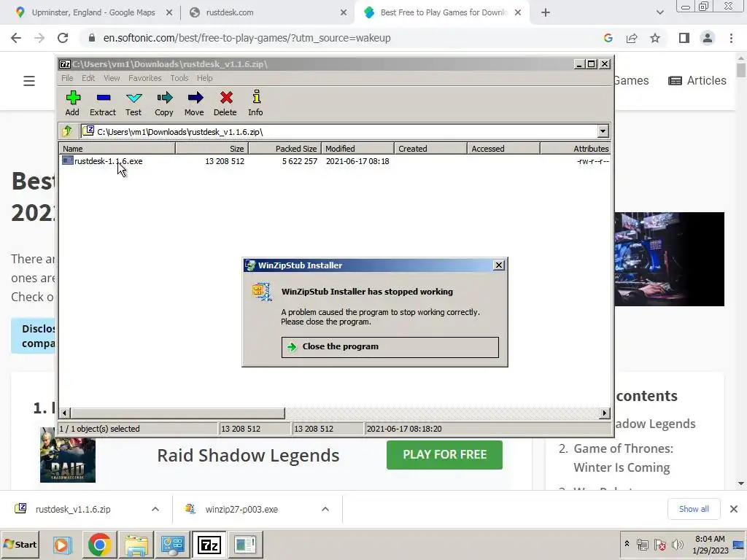
Task: Go back in Chrome
Action: pyautogui.click(x=16, y=38)
